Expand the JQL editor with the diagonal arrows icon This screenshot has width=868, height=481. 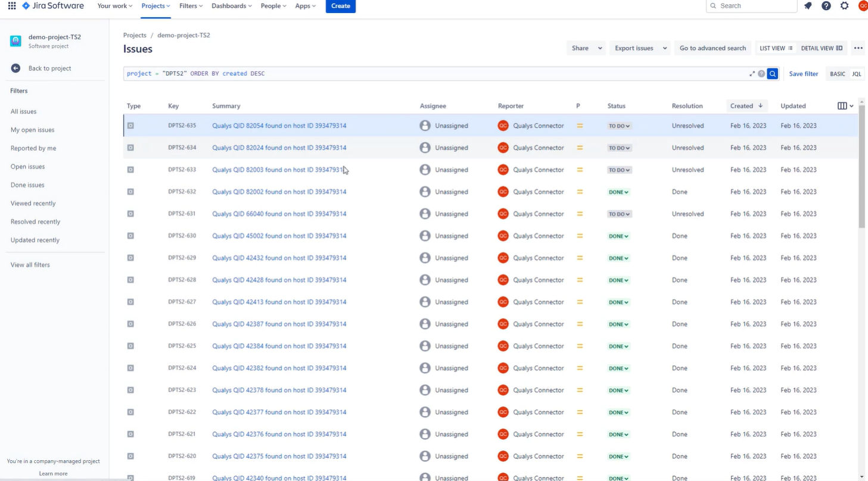point(752,74)
